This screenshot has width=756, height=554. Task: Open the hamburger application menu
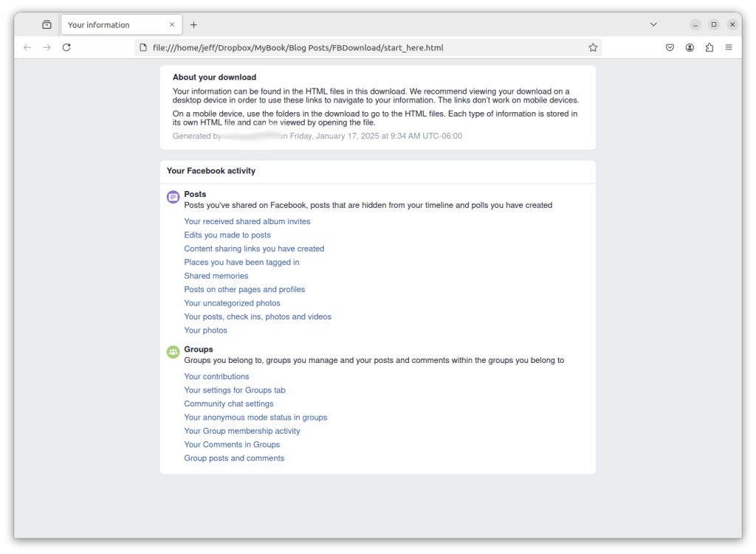click(729, 47)
